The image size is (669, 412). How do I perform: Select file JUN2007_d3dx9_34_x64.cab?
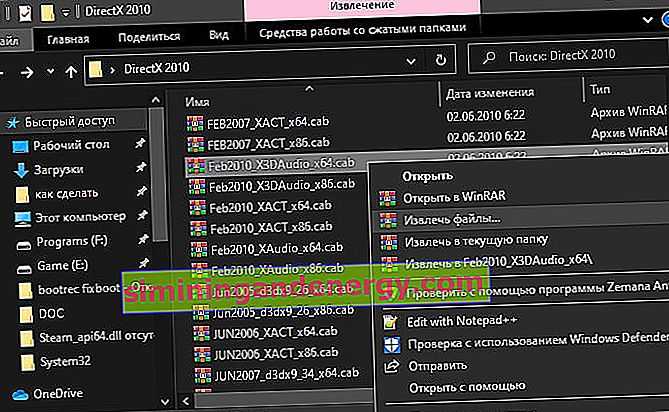coord(286,375)
